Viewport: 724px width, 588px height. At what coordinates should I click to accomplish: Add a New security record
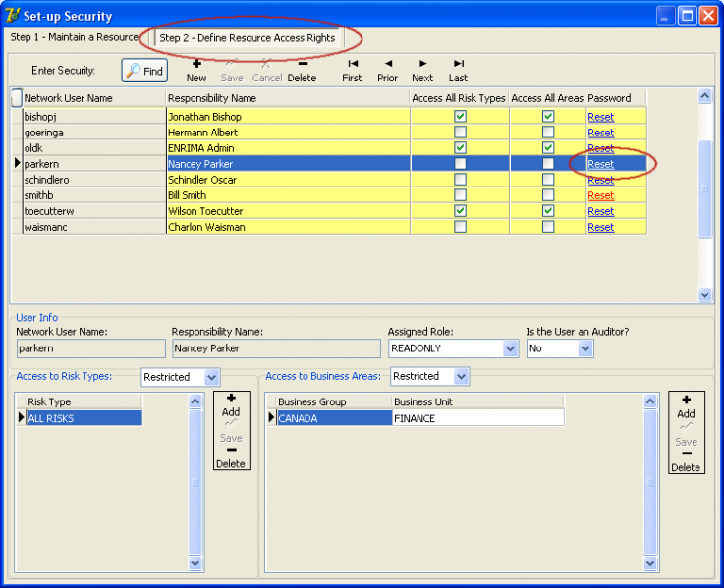(x=196, y=71)
